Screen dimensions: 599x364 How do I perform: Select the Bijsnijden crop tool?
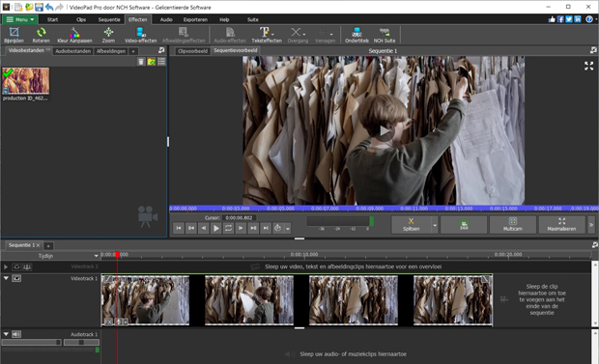coord(14,35)
